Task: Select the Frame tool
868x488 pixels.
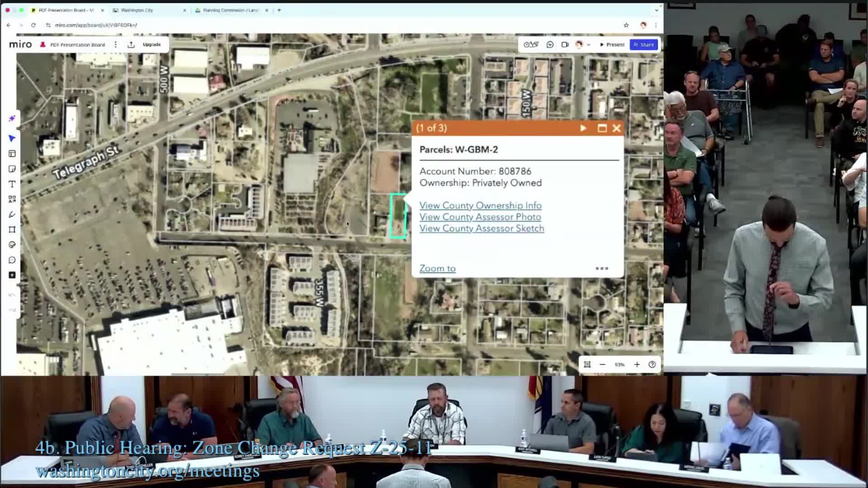Action: (12, 230)
